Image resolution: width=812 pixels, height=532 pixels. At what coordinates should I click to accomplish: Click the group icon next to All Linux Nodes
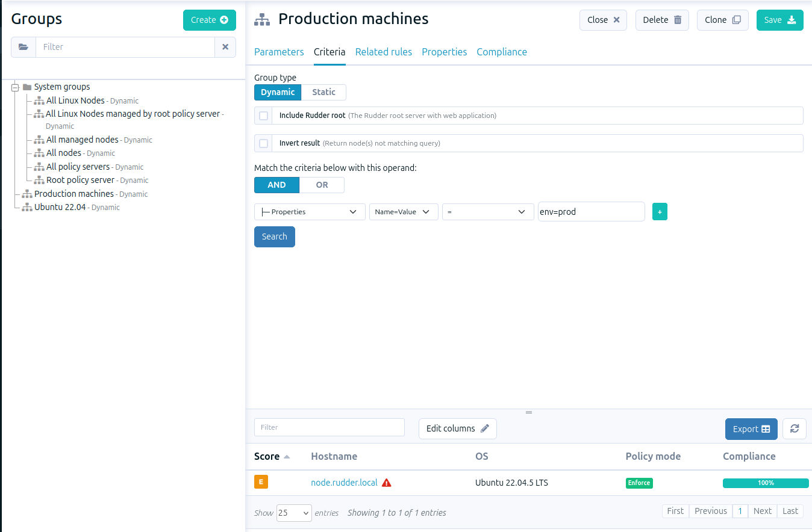tap(39, 101)
